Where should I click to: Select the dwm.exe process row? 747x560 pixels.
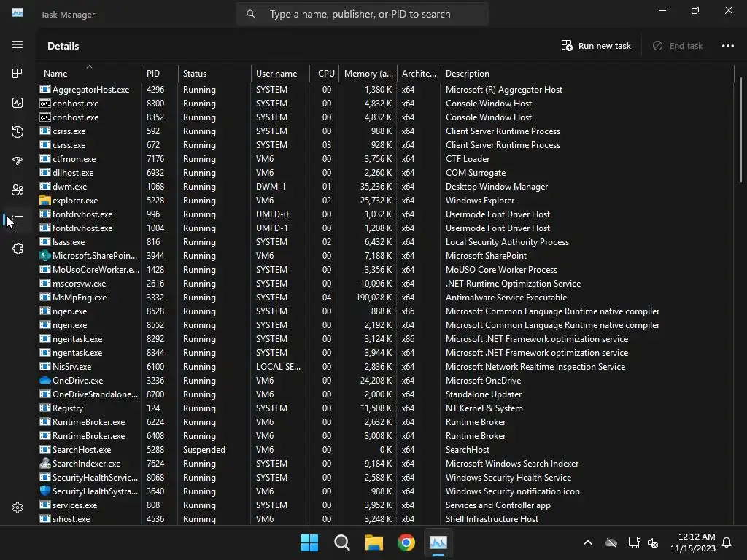pos(385,186)
